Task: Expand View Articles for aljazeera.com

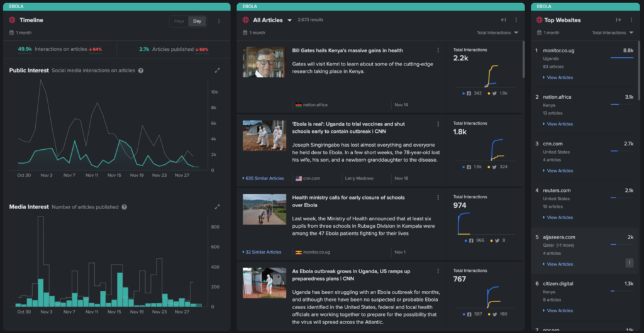Action: 558,264
